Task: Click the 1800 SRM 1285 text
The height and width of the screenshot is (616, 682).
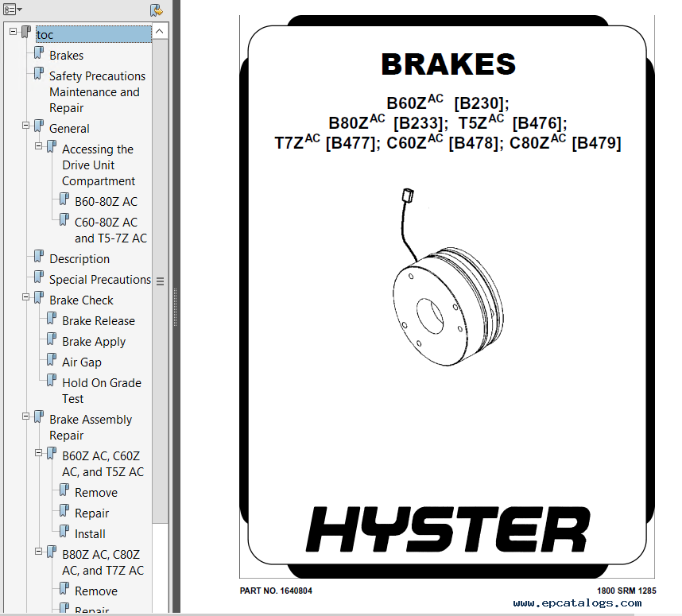Action: (626, 591)
